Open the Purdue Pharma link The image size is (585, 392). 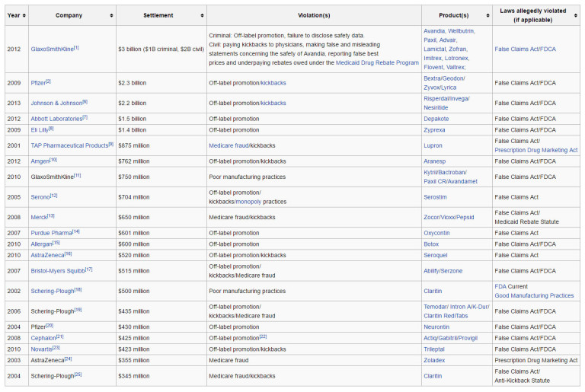coord(52,233)
